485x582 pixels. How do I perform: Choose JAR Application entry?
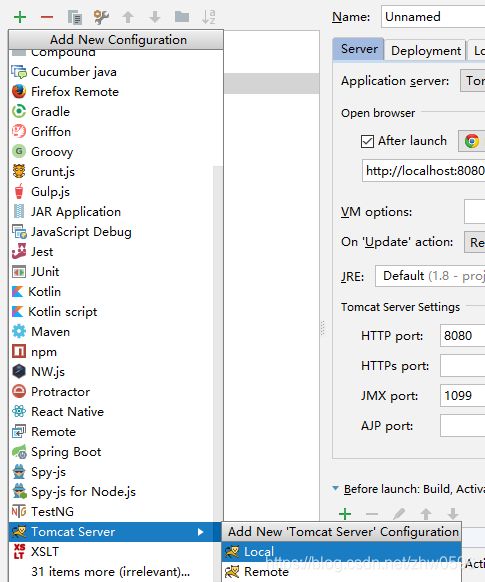[111, 212]
